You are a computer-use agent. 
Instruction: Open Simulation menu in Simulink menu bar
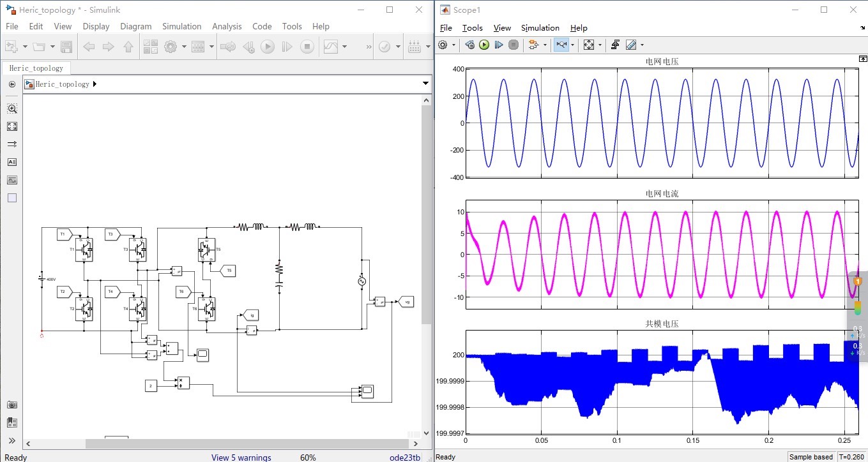[x=181, y=26]
